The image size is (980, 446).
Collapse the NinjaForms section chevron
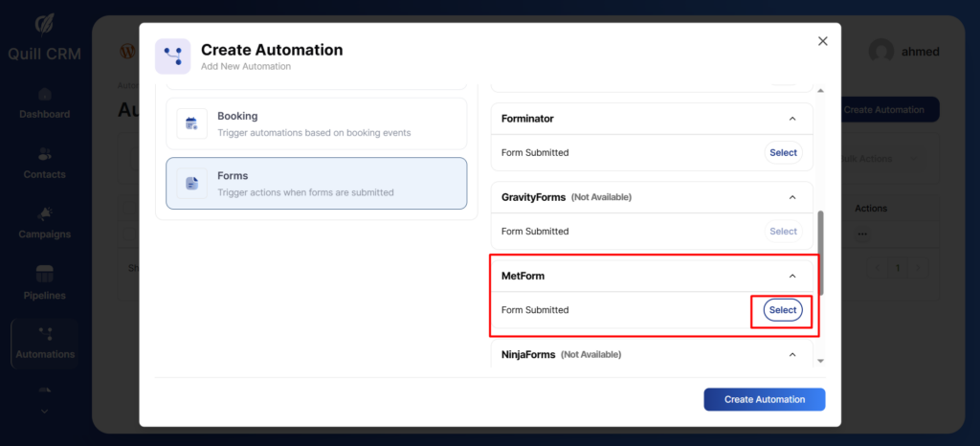point(791,354)
